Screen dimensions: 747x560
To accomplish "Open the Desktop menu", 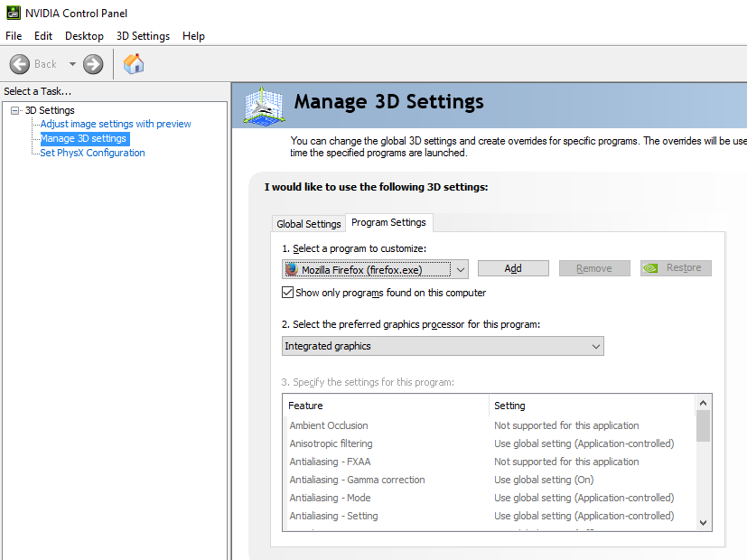I will (x=84, y=36).
